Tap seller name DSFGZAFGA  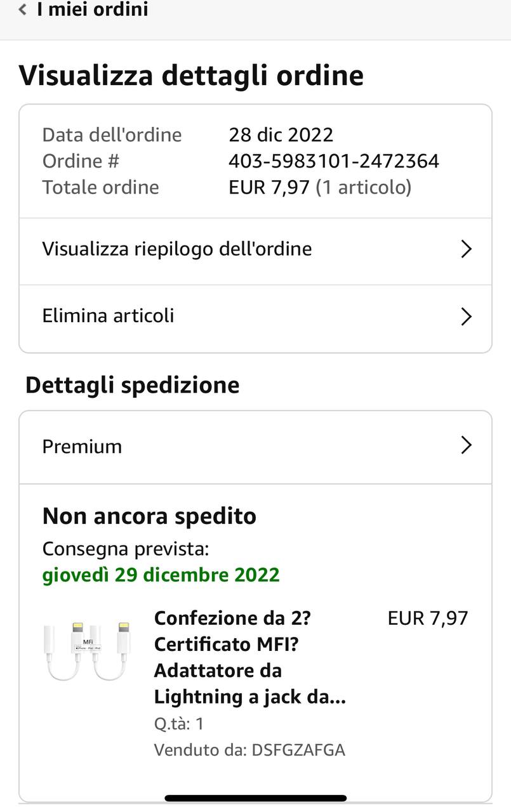[x=298, y=750]
